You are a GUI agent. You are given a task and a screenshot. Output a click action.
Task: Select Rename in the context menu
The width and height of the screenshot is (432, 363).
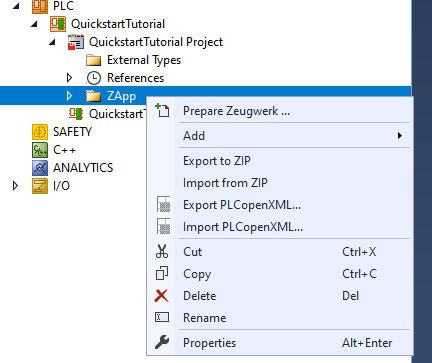pyautogui.click(x=280, y=318)
